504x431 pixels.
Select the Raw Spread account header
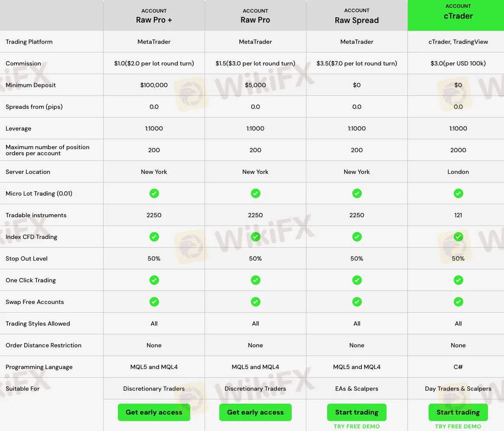(x=357, y=16)
